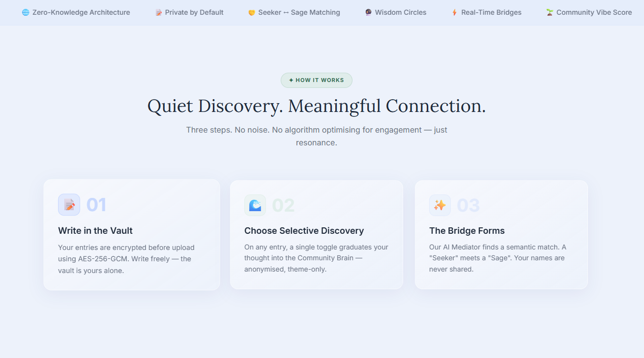Click the handshake icon for Seeker Sage Matching
The width and height of the screenshot is (644, 358).
(x=250, y=12)
